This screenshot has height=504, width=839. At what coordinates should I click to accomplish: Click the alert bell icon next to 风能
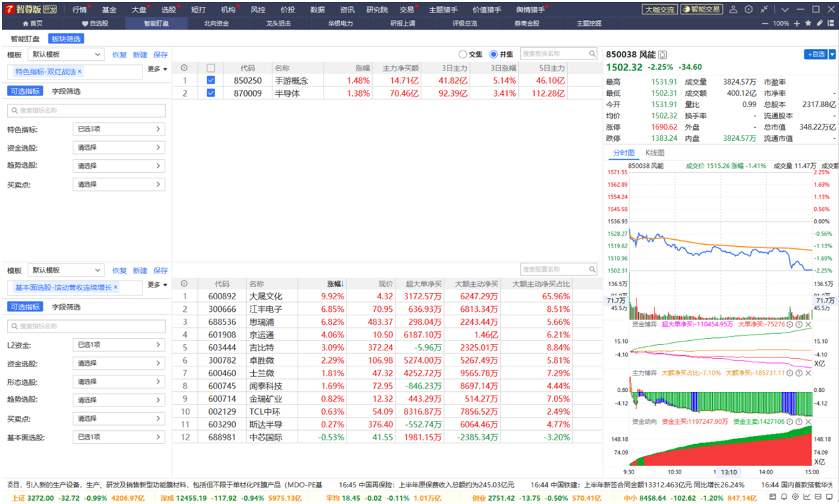(x=663, y=55)
